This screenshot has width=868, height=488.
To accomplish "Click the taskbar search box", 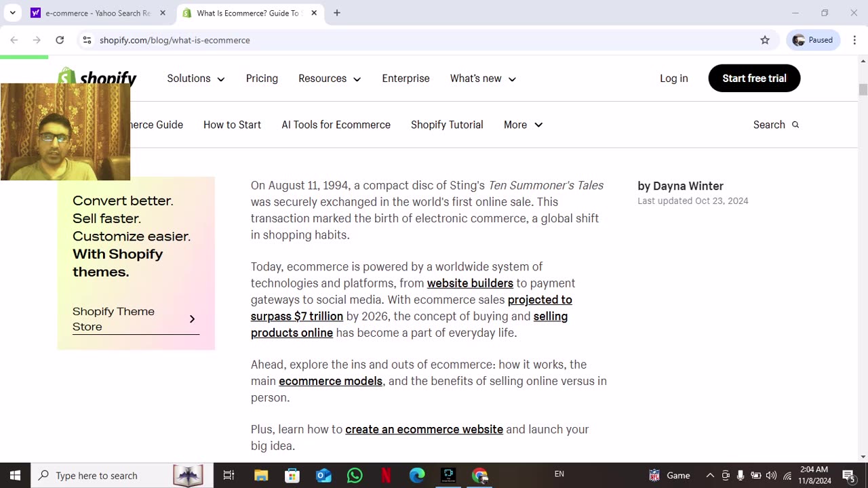I will (122, 475).
